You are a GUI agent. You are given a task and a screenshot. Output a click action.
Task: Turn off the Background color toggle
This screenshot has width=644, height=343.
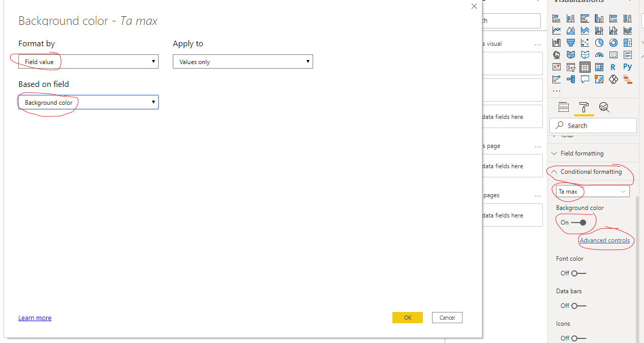tap(578, 223)
